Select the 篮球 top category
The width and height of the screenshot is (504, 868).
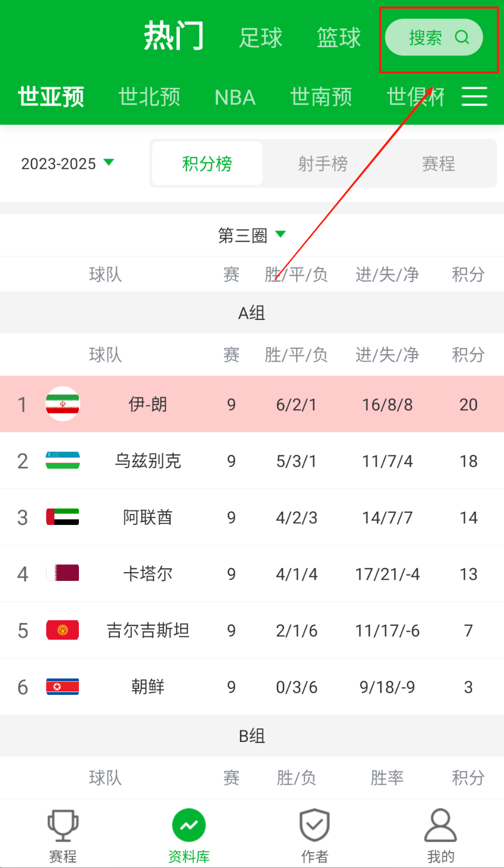click(x=339, y=38)
